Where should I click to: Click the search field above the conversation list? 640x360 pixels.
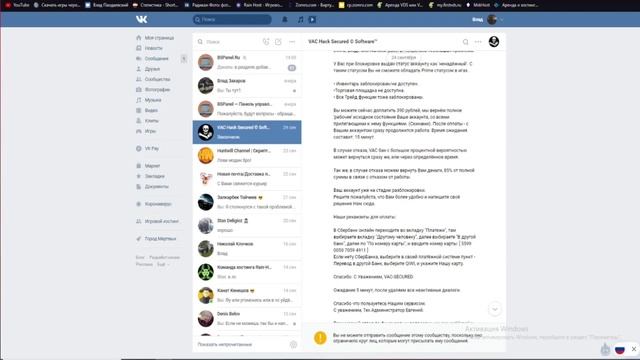click(229, 42)
